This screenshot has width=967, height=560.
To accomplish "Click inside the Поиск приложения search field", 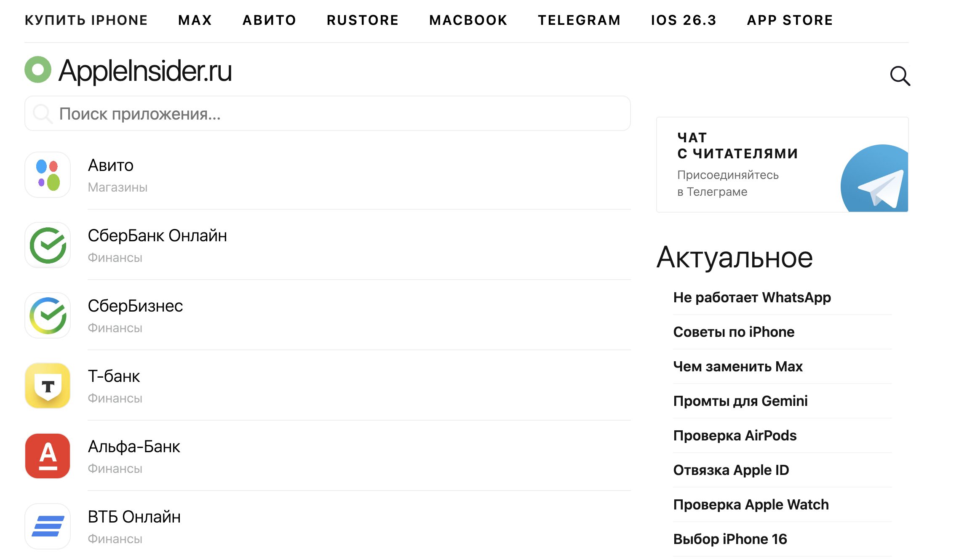I will click(328, 113).
